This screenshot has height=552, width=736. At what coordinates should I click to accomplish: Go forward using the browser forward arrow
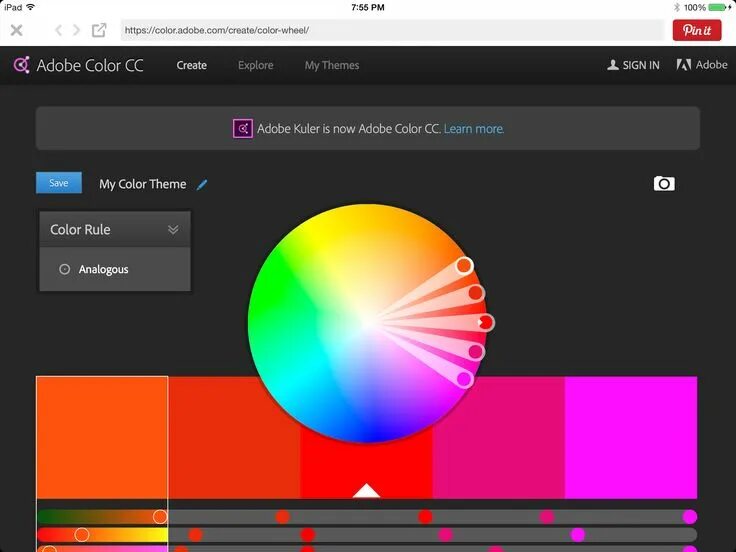click(77, 30)
